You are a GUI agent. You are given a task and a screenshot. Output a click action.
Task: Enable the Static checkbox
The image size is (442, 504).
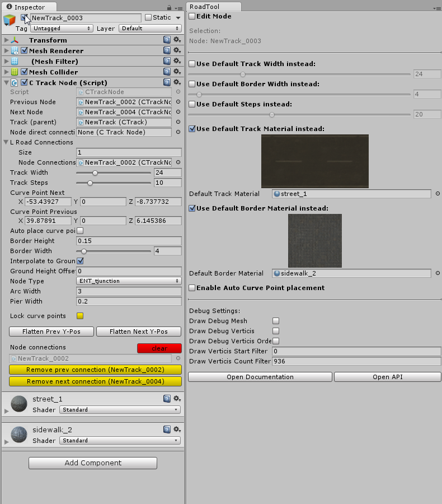point(148,17)
